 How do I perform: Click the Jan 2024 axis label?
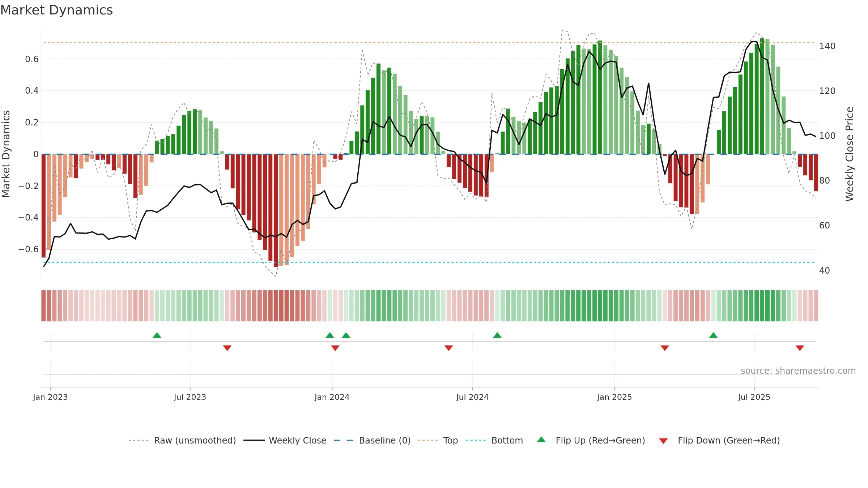tap(332, 397)
